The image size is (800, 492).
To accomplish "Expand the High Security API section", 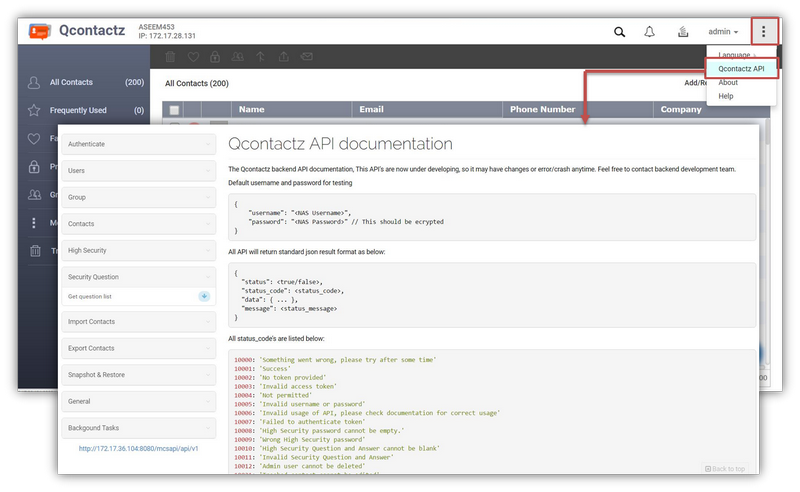I will pos(139,250).
